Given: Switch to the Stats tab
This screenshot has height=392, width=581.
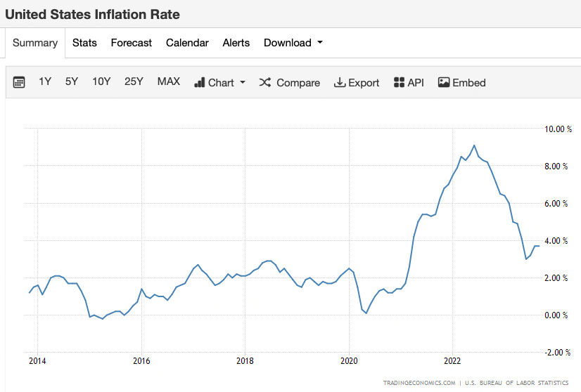Looking at the screenshot, I should click(x=84, y=43).
